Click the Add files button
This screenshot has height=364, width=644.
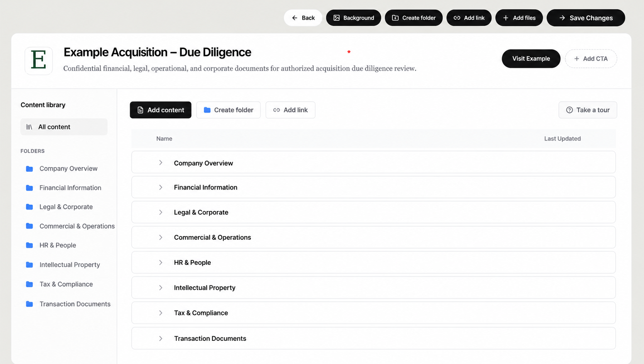pos(519,18)
